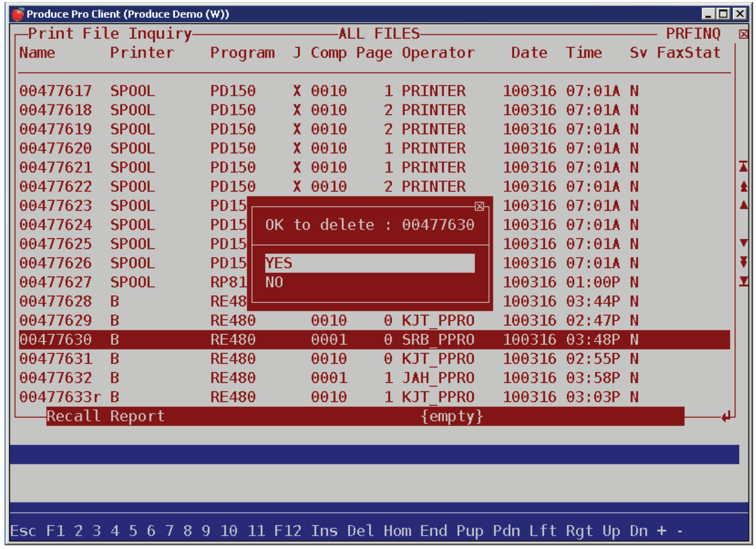Click the Pdn page-down key
This screenshot has width=756, height=549.
point(506,530)
